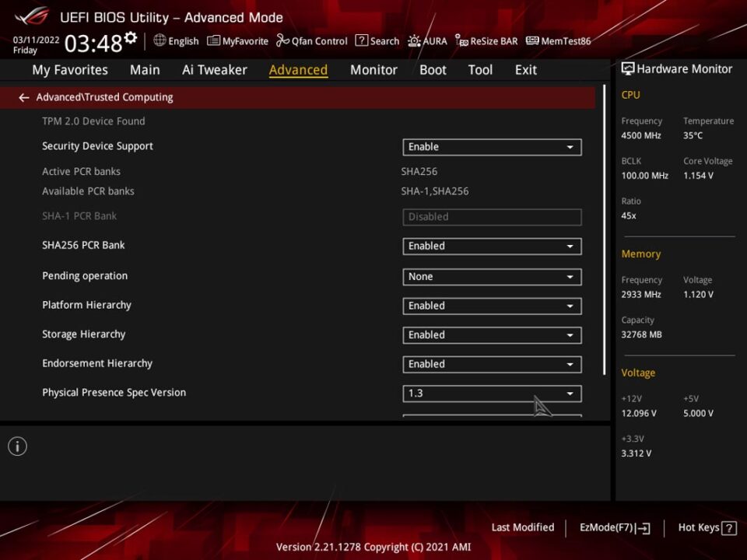Select Endorsement Hierarchy label
This screenshot has width=747, height=560.
point(97,363)
